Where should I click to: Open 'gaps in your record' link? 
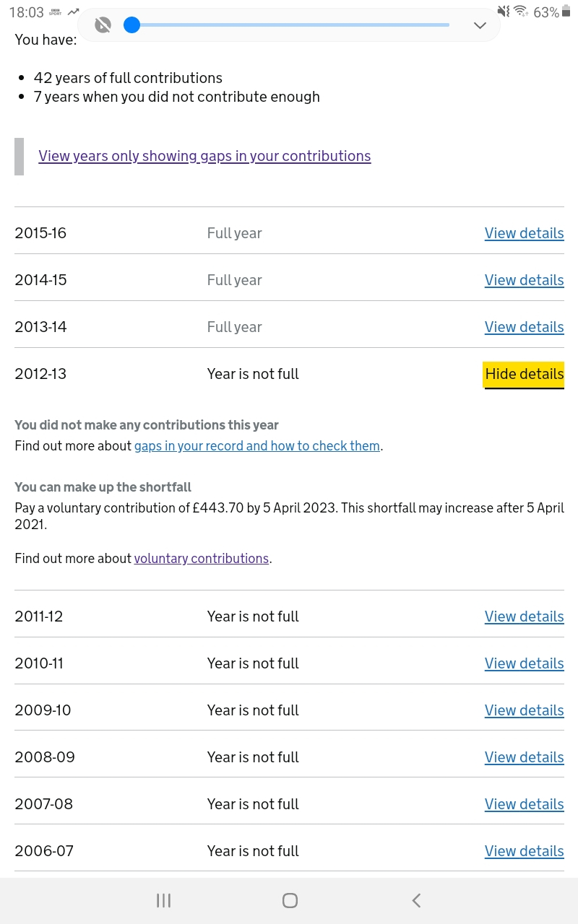(x=256, y=446)
